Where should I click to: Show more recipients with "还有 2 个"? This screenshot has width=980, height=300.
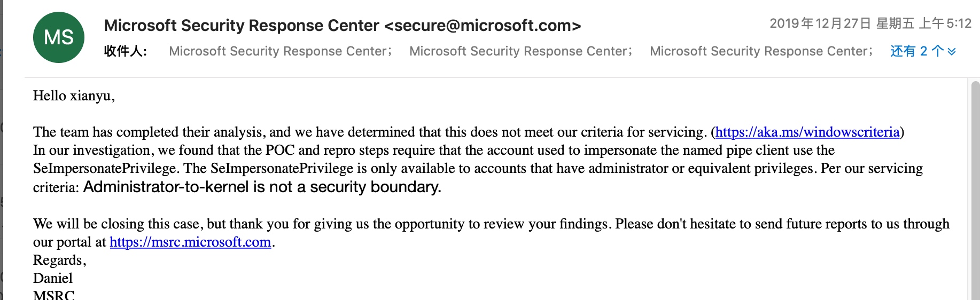[x=916, y=51]
